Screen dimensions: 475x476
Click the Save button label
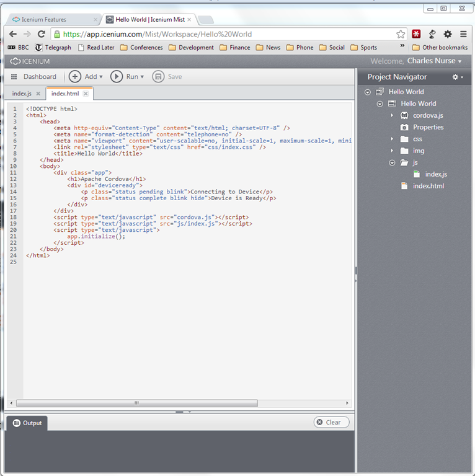(175, 76)
